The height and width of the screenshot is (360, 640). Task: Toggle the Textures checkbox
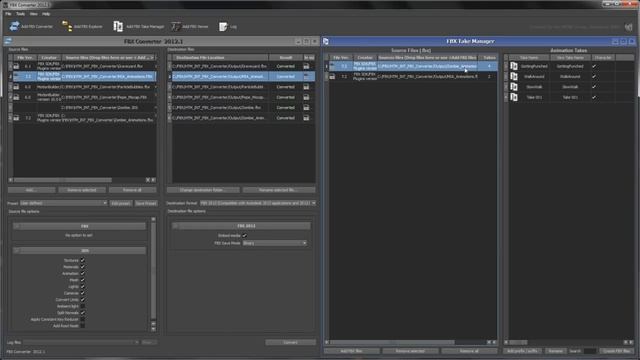pos(82,260)
